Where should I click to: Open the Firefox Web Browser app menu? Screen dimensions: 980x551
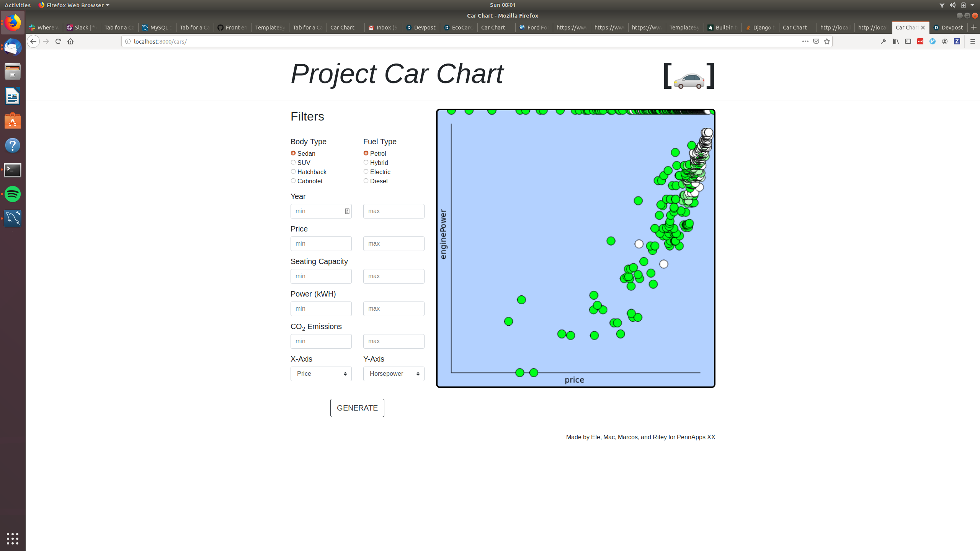[x=74, y=5]
